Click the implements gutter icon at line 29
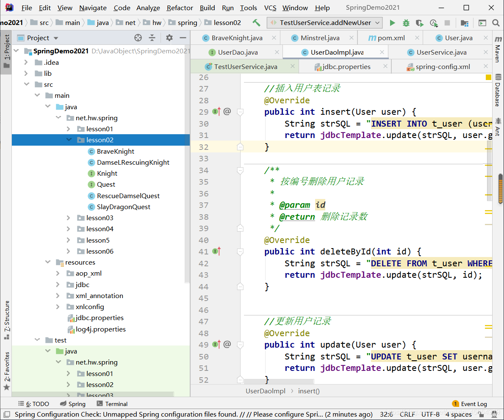The height and width of the screenshot is (420, 504). [217, 111]
